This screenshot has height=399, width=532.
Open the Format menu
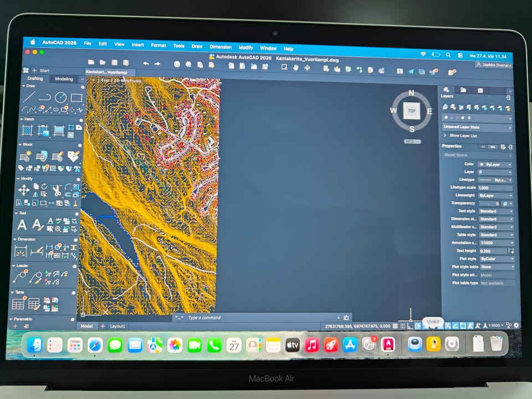(158, 45)
